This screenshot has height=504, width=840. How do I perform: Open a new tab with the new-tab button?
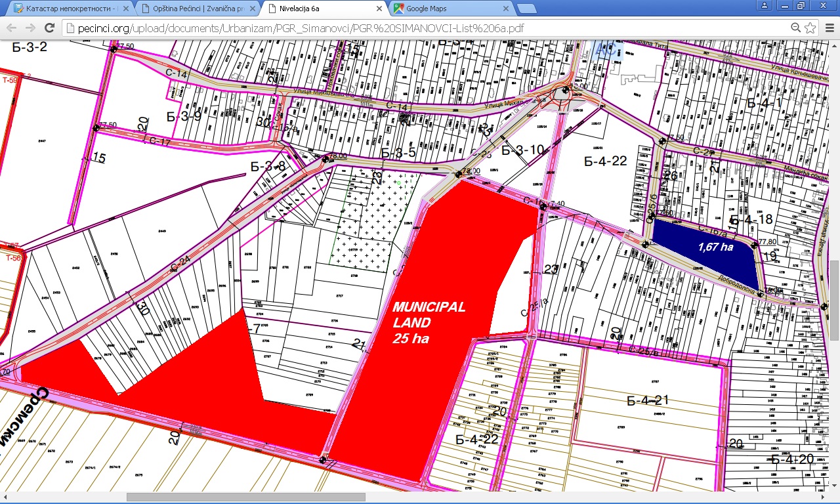[526, 9]
